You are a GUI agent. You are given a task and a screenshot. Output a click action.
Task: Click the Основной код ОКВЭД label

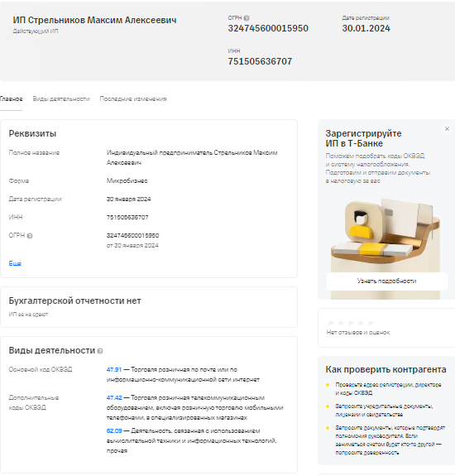pos(41,370)
